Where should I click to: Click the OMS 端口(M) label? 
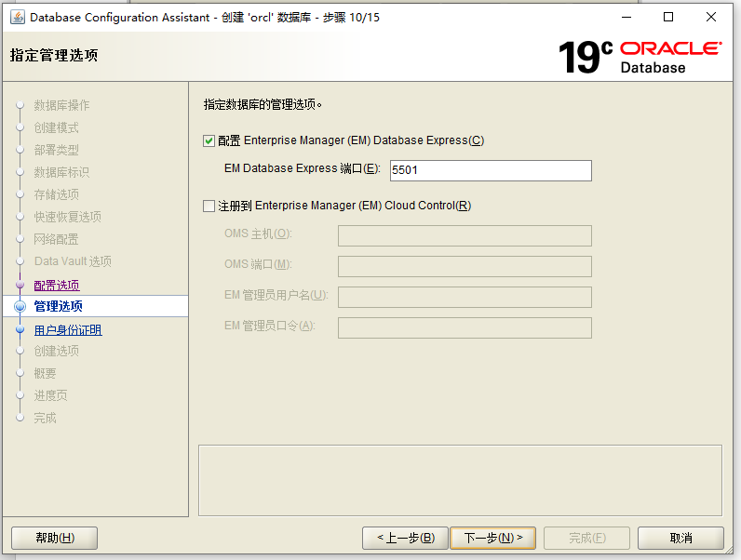click(258, 264)
